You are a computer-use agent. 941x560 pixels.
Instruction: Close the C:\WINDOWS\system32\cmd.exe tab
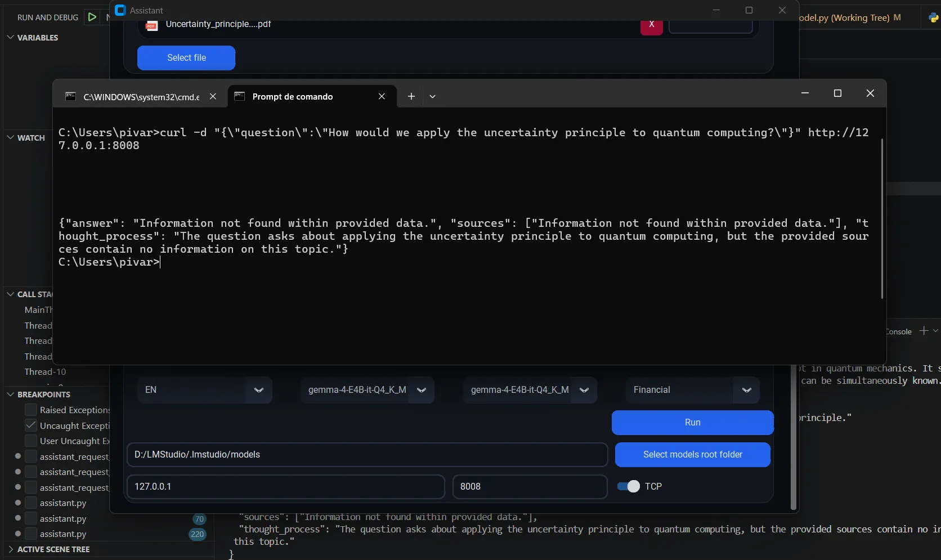coord(213,96)
